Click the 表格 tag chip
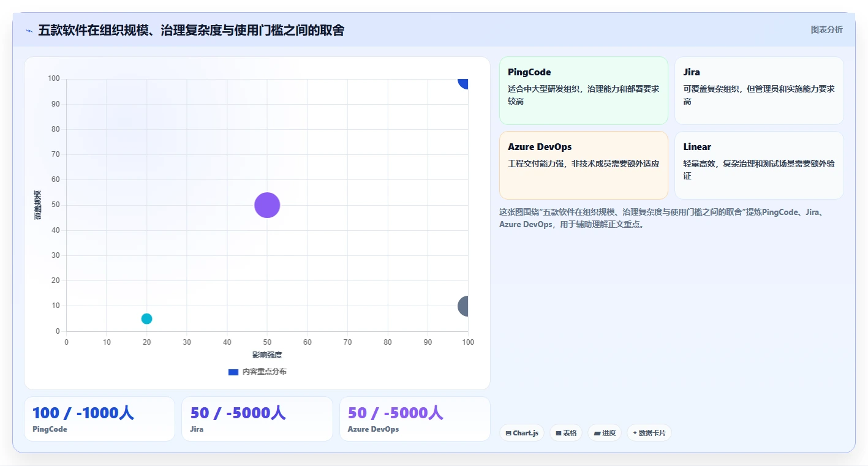Image resolution: width=868 pixels, height=466 pixels. click(566, 433)
